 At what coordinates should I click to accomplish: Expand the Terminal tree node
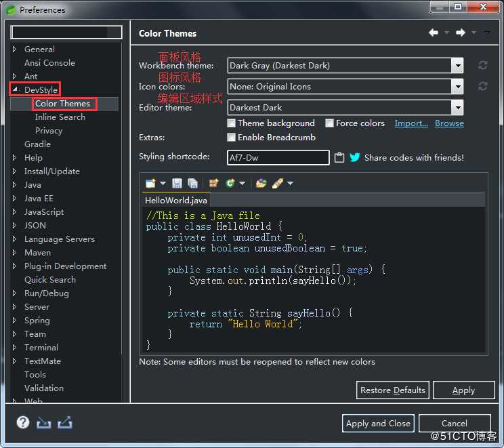pyautogui.click(x=14, y=347)
